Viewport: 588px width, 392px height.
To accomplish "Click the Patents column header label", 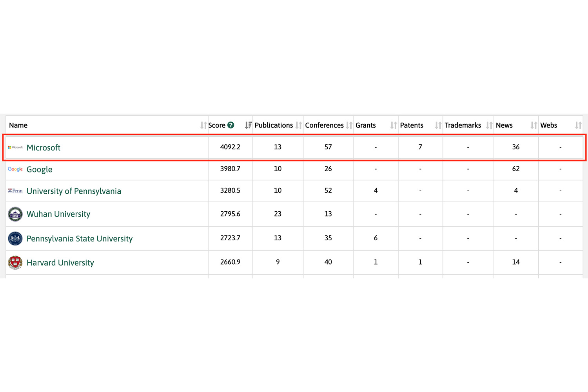I will (412, 125).
